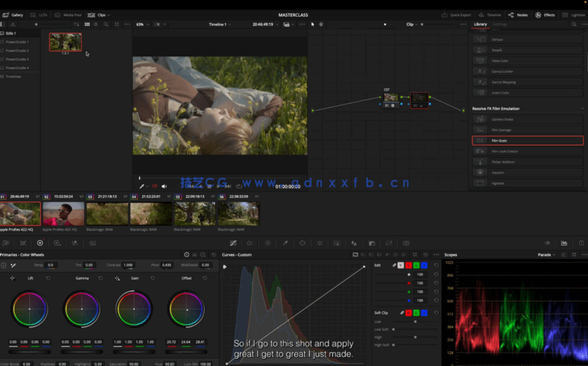Search the effects library via magnifier icon
588x366 pixels.
pyautogui.click(x=574, y=24)
